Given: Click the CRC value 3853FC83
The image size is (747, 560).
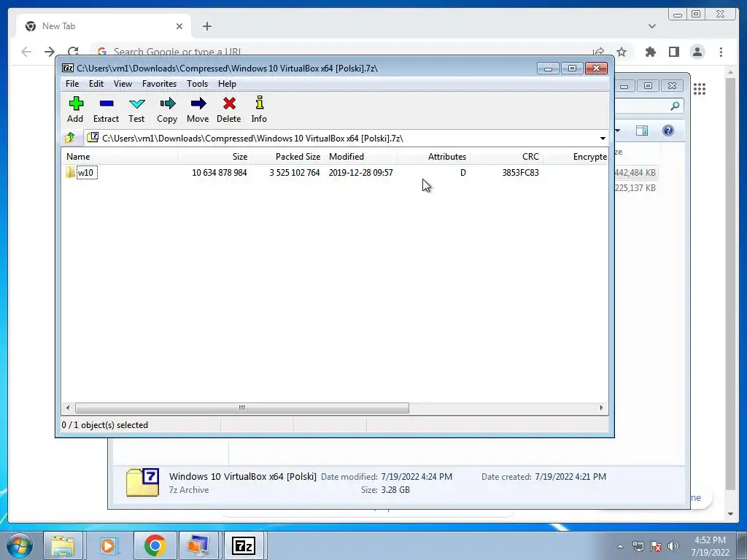Looking at the screenshot, I should 520,172.
